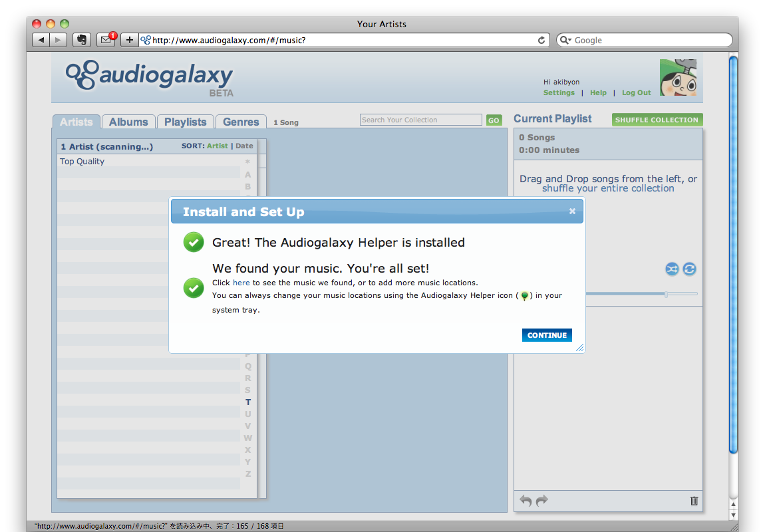Jump to letter A in alphabet index

coord(248,175)
